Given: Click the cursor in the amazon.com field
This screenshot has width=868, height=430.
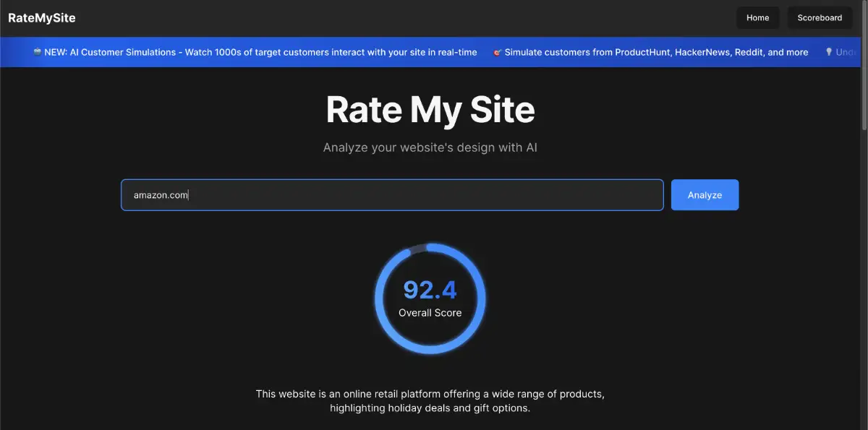Looking at the screenshot, I should (x=188, y=194).
